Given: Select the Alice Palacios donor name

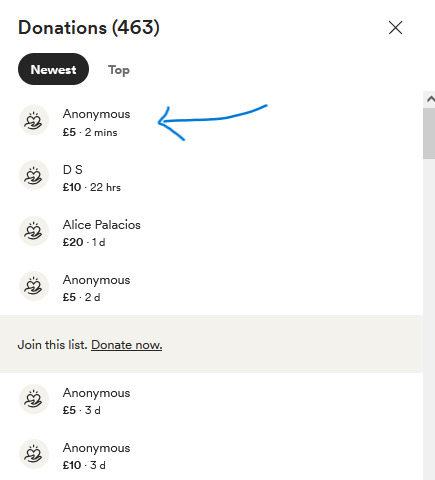Looking at the screenshot, I should click(x=102, y=225).
